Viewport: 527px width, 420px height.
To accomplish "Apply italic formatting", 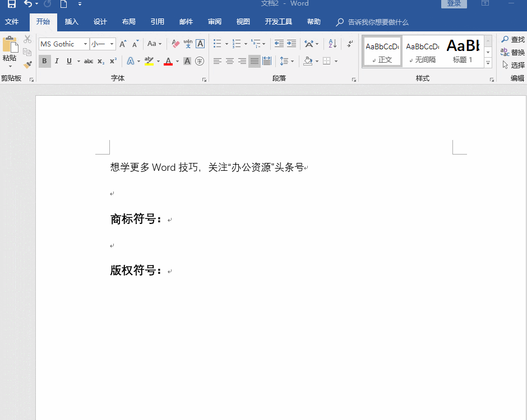I will pos(57,61).
